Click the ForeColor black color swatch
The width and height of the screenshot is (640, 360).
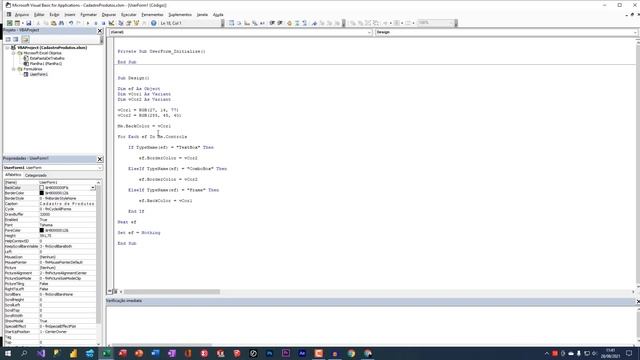[x=42, y=230]
